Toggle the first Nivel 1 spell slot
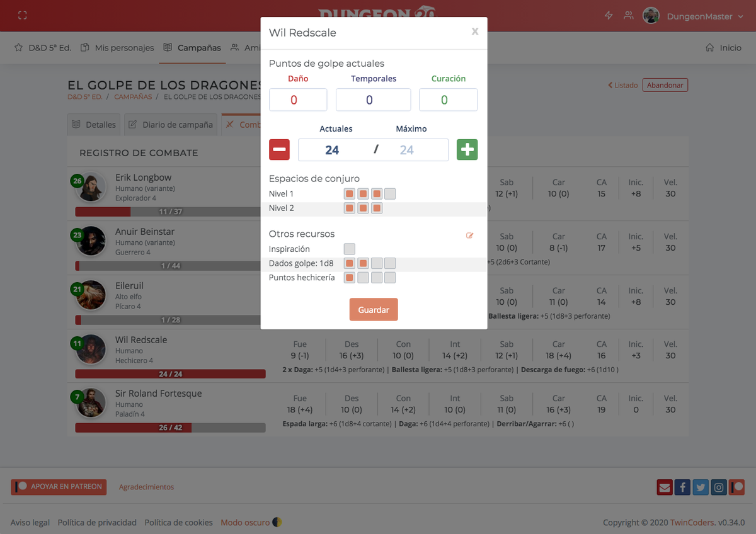This screenshot has height=534, width=756. click(x=349, y=193)
